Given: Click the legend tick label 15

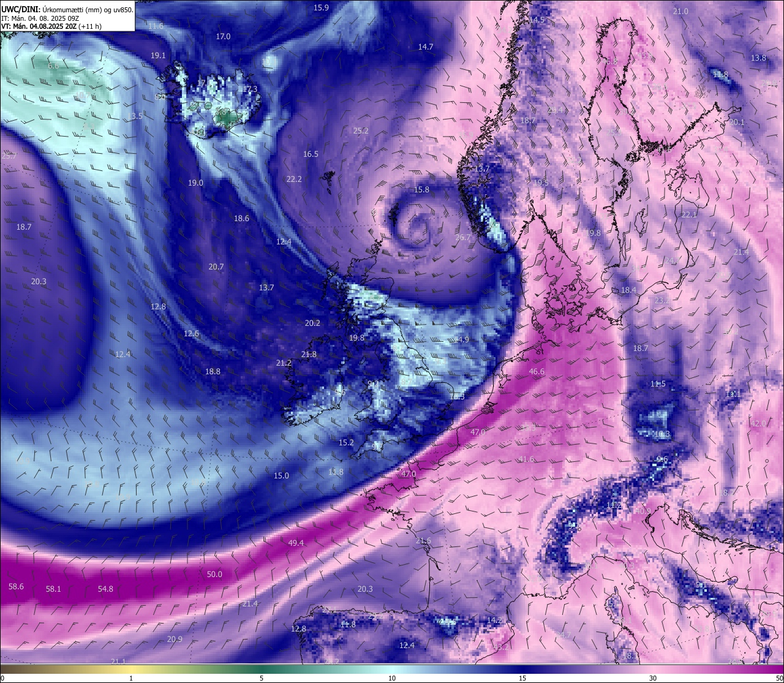Looking at the screenshot, I should pos(522,678).
